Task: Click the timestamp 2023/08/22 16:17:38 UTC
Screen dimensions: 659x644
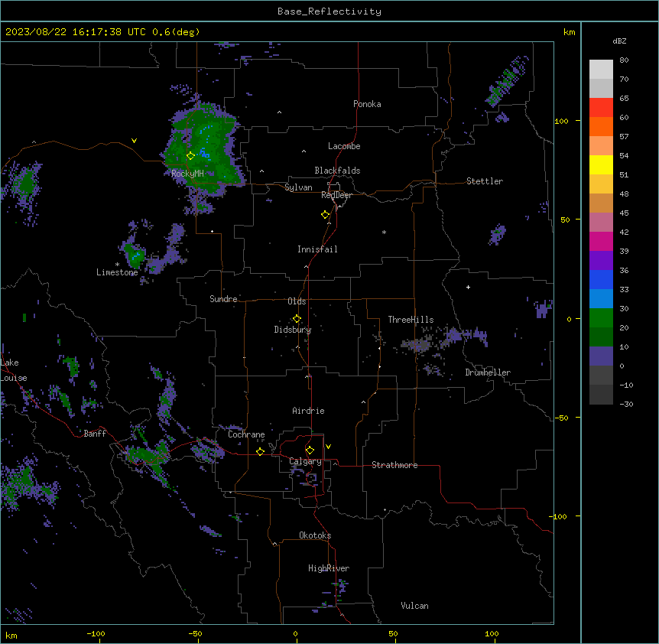Action: click(75, 32)
